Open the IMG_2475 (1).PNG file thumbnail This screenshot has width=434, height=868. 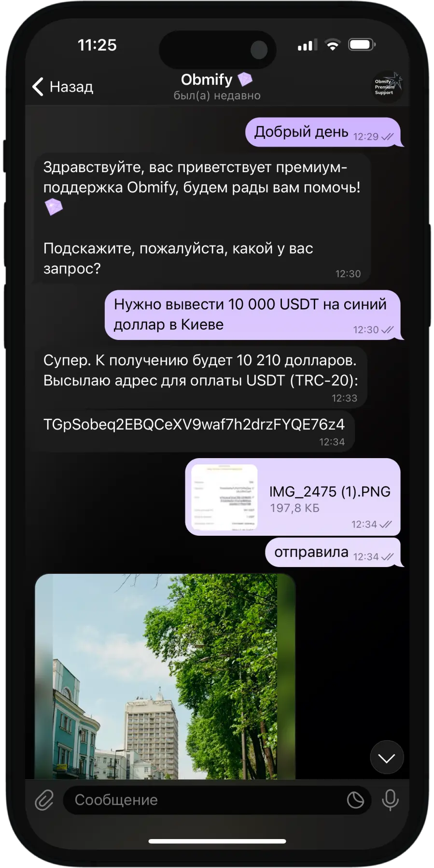click(x=224, y=497)
